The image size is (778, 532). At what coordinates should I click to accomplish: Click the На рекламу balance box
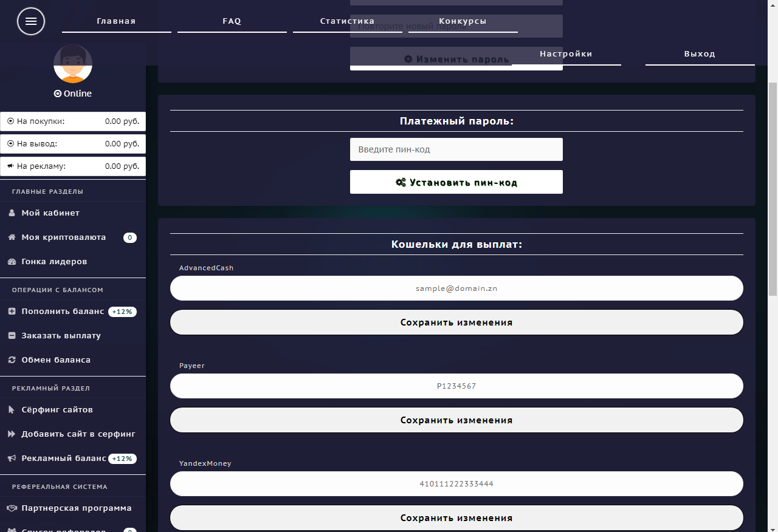pos(73,166)
